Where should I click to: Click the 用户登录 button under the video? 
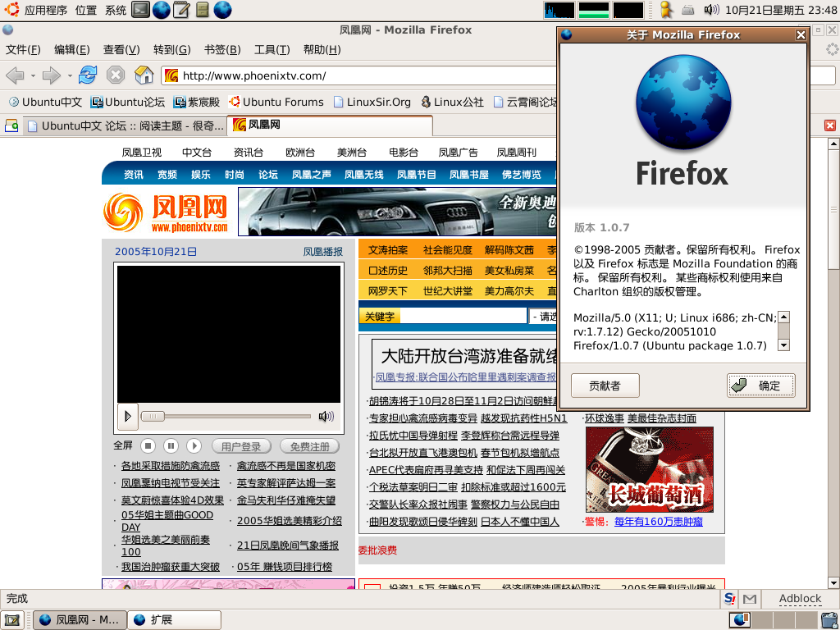242,446
